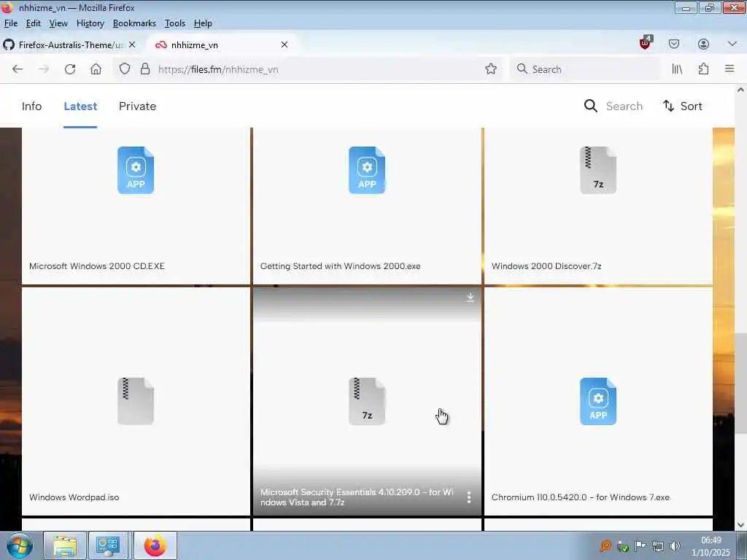747x560 pixels.
Task: Click APP icon of Getting Started with Windows 2000
Action: (367, 170)
